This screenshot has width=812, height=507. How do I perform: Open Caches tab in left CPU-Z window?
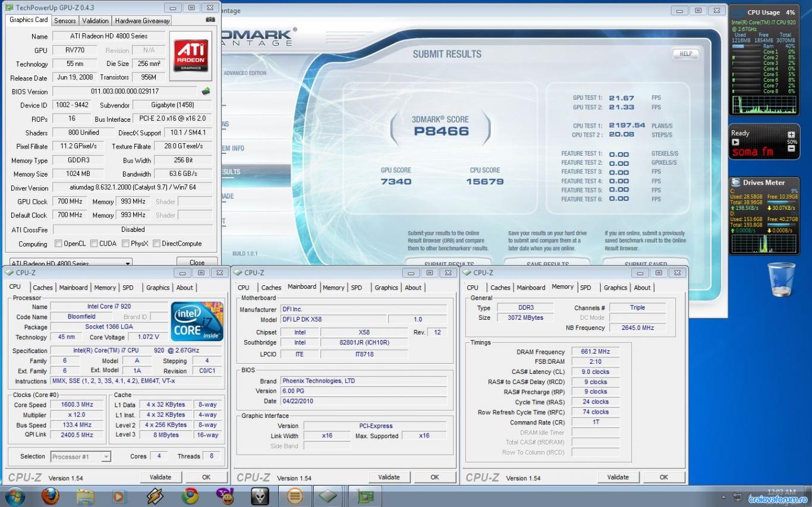(43, 288)
